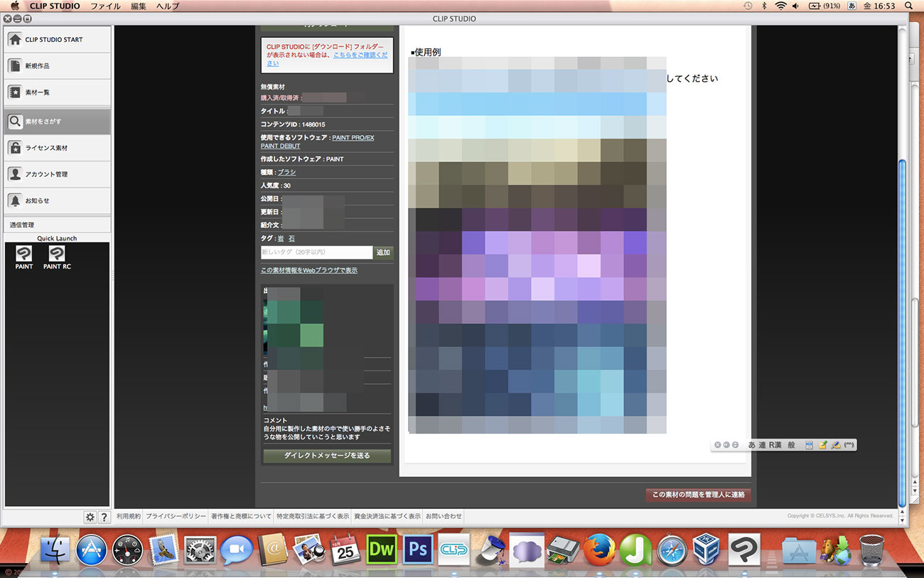Open アカウント管理 section
The width and height of the screenshot is (924, 578).
(x=57, y=174)
